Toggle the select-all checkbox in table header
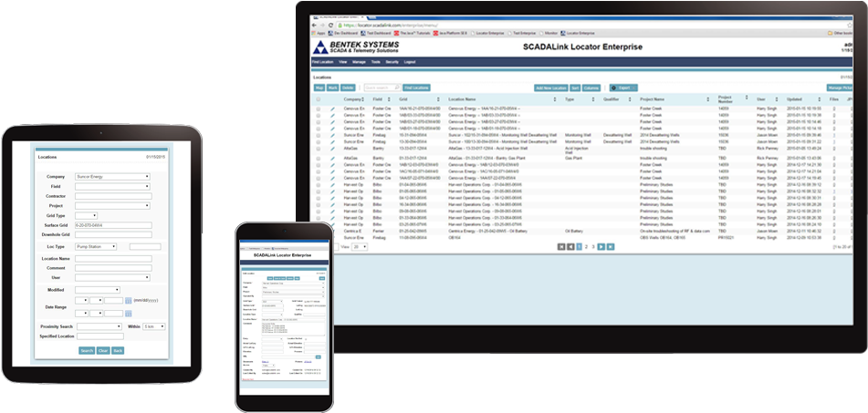The width and height of the screenshot is (868, 413). [319, 99]
